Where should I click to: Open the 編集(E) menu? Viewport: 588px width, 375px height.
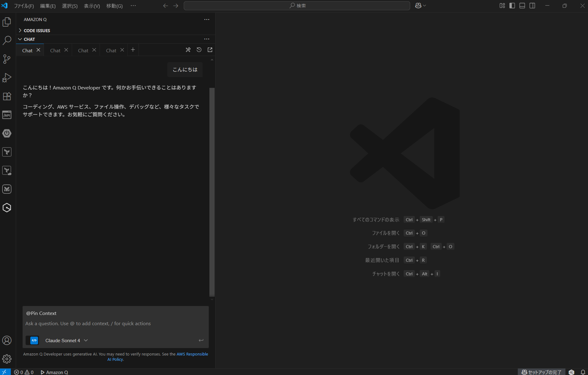coord(48,6)
